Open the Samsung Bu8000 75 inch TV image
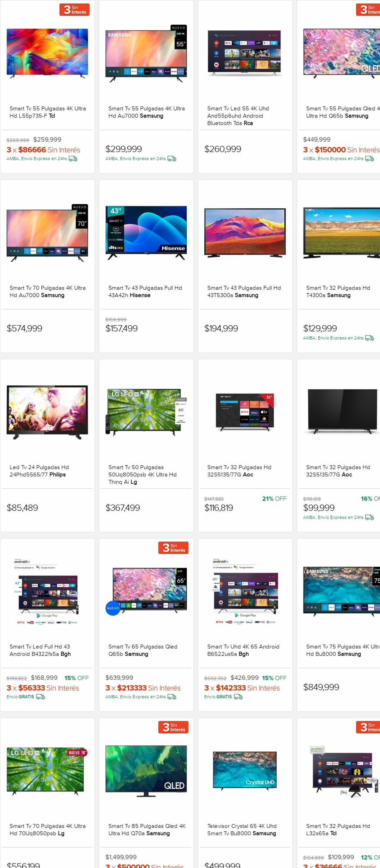This screenshot has width=380, height=868. click(342, 591)
